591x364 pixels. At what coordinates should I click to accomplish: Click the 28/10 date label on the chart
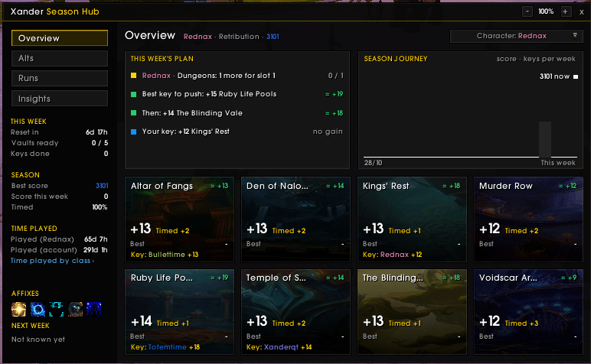[x=373, y=163]
